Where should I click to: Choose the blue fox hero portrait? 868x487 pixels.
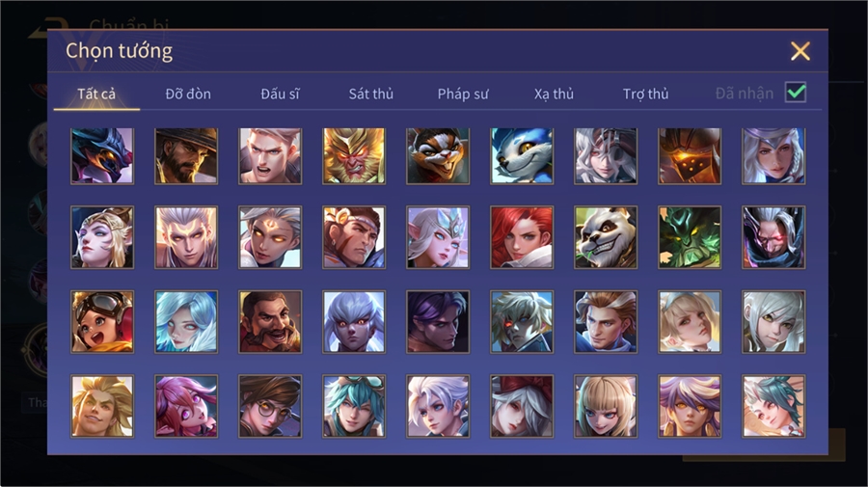coord(522,156)
